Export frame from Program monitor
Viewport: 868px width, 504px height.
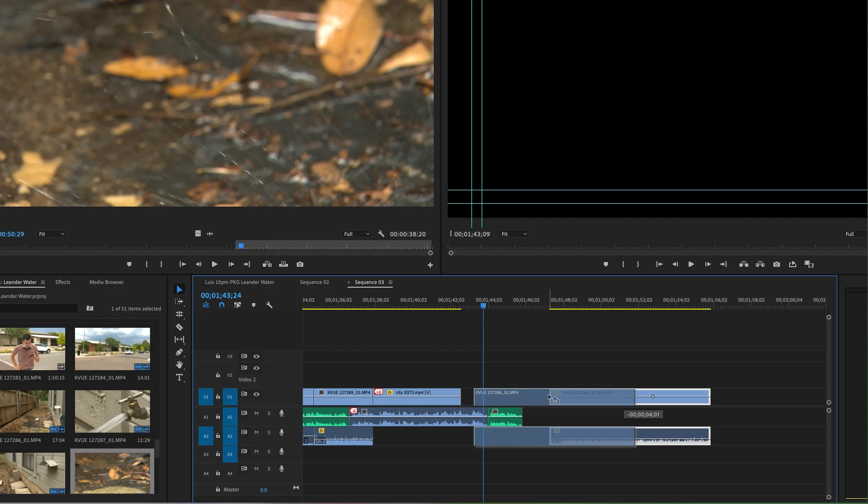[777, 264]
